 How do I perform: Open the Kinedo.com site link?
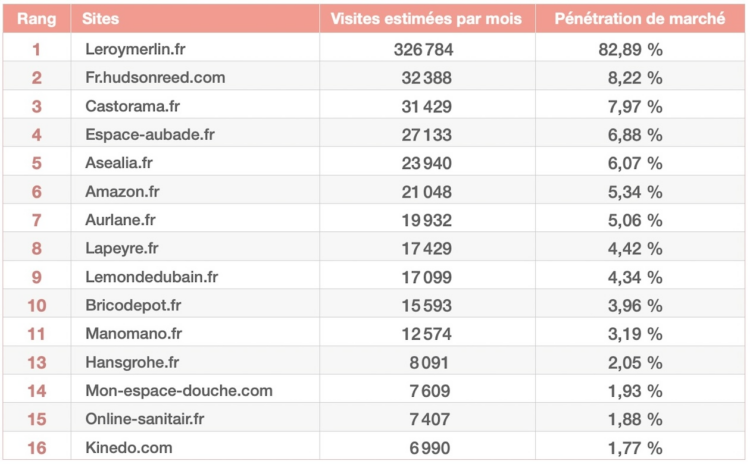(129, 448)
